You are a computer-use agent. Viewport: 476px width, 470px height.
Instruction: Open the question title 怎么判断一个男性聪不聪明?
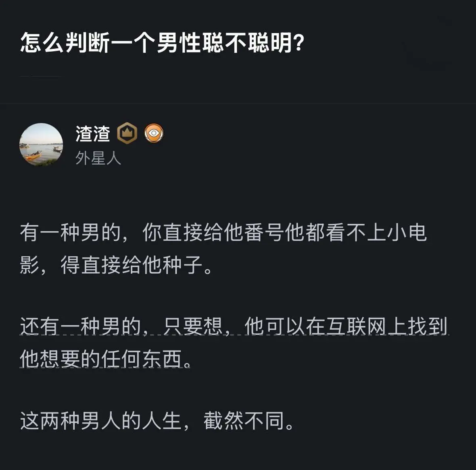click(161, 43)
